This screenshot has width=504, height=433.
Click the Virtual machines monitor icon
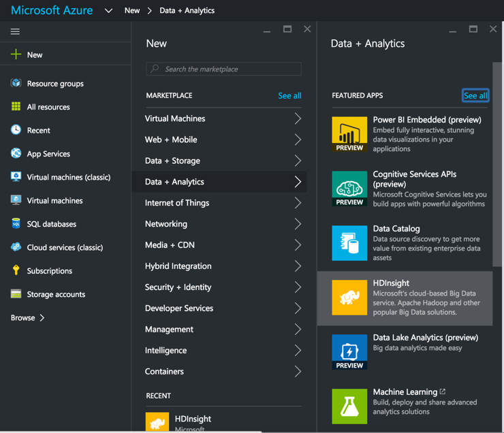16,200
